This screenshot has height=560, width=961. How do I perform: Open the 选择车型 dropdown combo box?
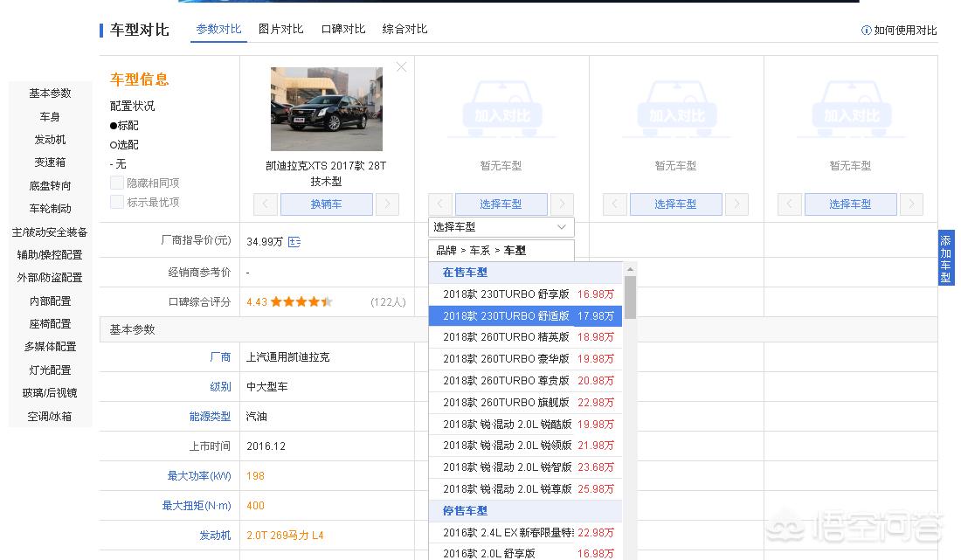[x=501, y=226]
